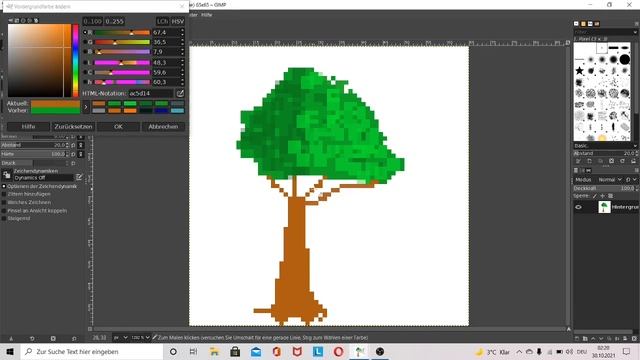Select the light blue history swatch
The image size is (640, 360).
click(177, 111)
